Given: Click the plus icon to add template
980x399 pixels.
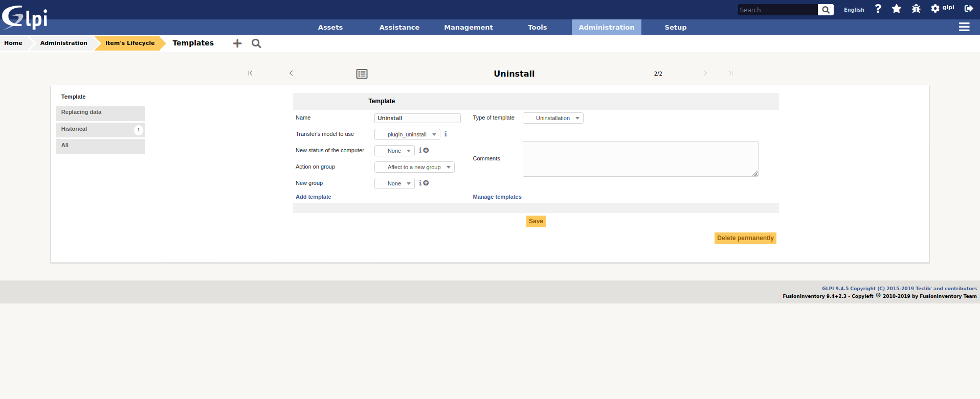Looking at the screenshot, I should (237, 43).
